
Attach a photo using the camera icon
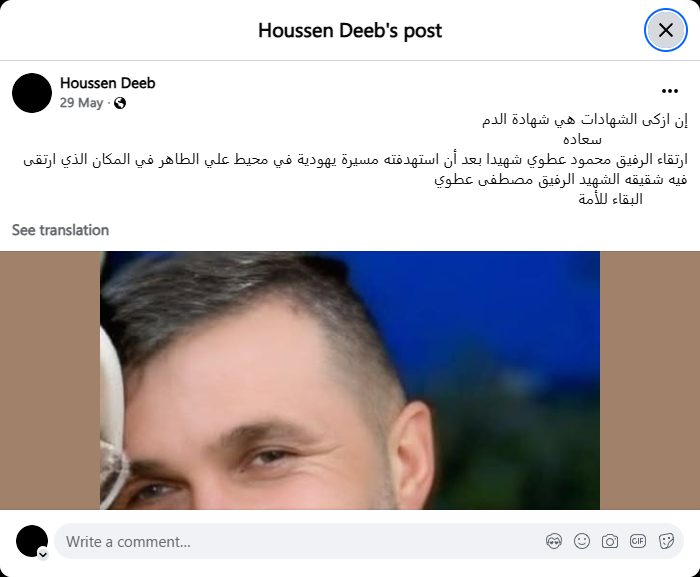[609, 541]
